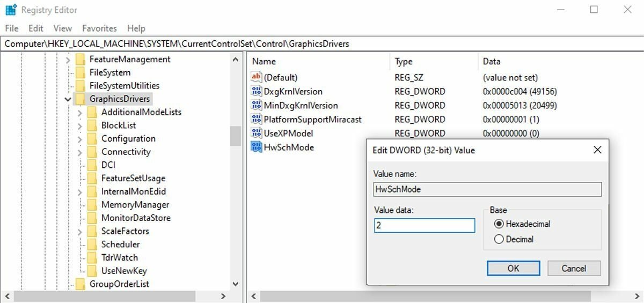This screenshot has height=303, width=644.
Task: Expand the Configuration subkey
Action: [80, 139]
